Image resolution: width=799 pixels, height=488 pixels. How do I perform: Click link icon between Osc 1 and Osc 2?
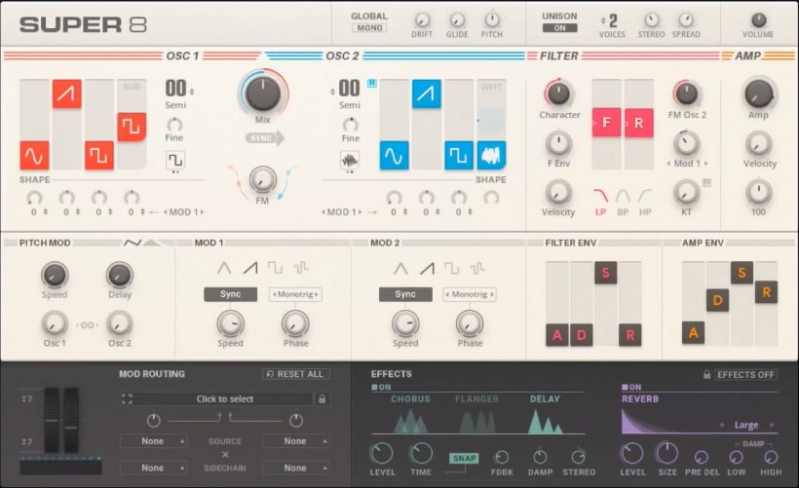click(87, 325)
